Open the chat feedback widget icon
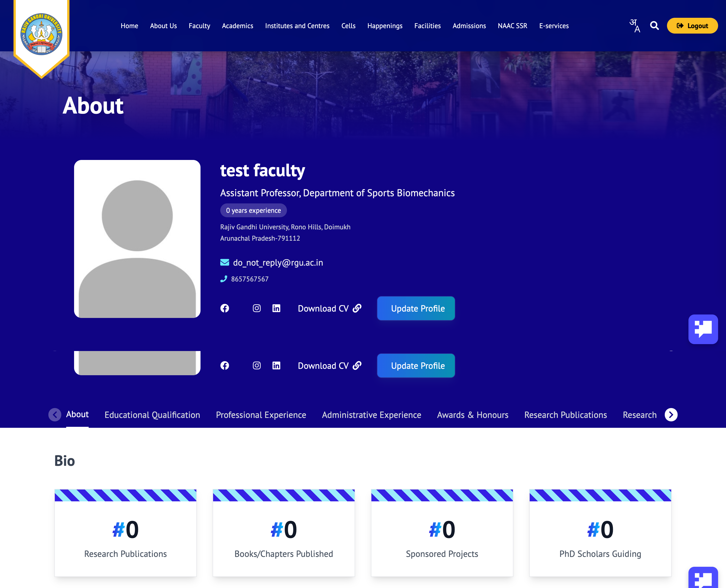This screenshot has width=726, height=588. tap(703, 329)
